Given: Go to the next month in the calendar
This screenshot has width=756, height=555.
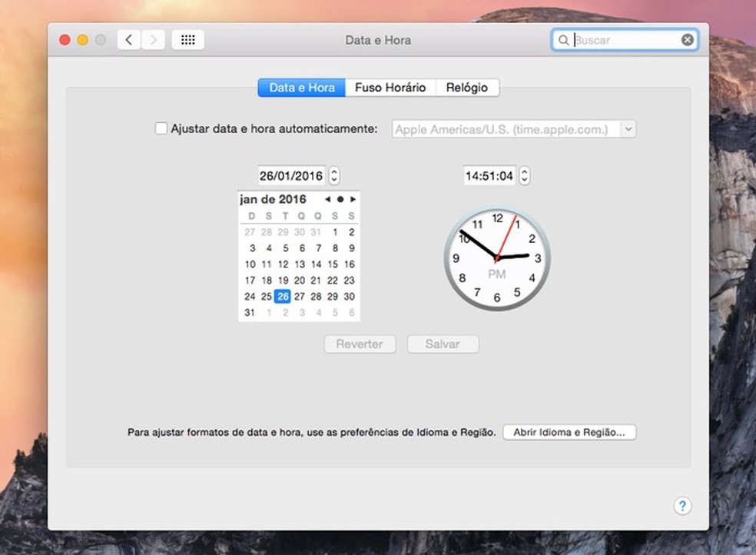Looking at the screenshot, I should pyautogui.click(x=352, y=199).
